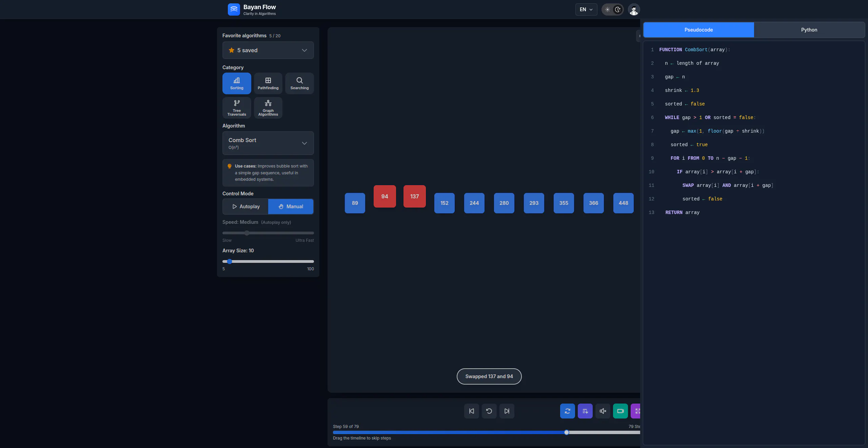The width and height of the screenshot is (868, 448).
Task: Select the Graph Algorithms category
Action: [268, 108]
